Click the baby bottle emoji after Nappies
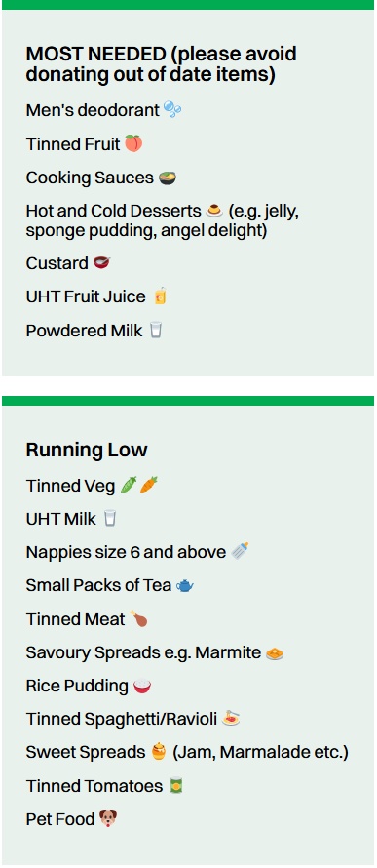This screenshot has height=868, width=377. coord(240,551)
